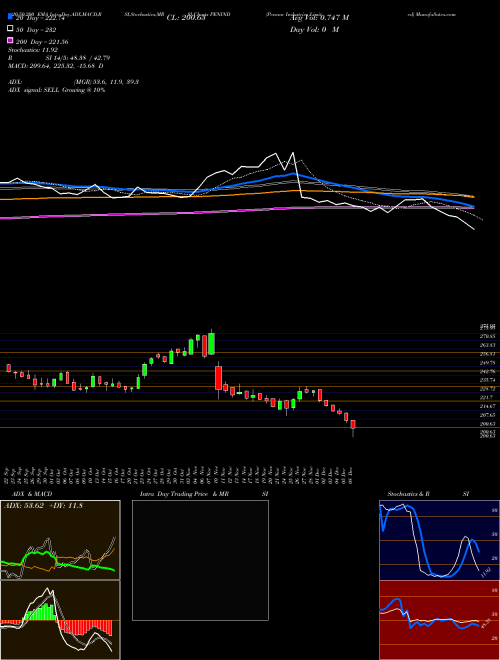Click the MACD values line
The width and height of the screenshot is (500, 660).
click(x=56, y=66)
